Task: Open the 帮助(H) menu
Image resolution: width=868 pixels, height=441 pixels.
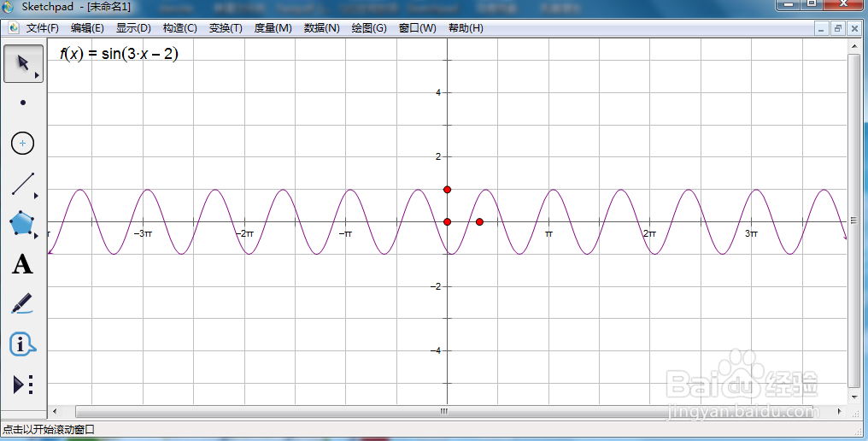Action: 466,28
